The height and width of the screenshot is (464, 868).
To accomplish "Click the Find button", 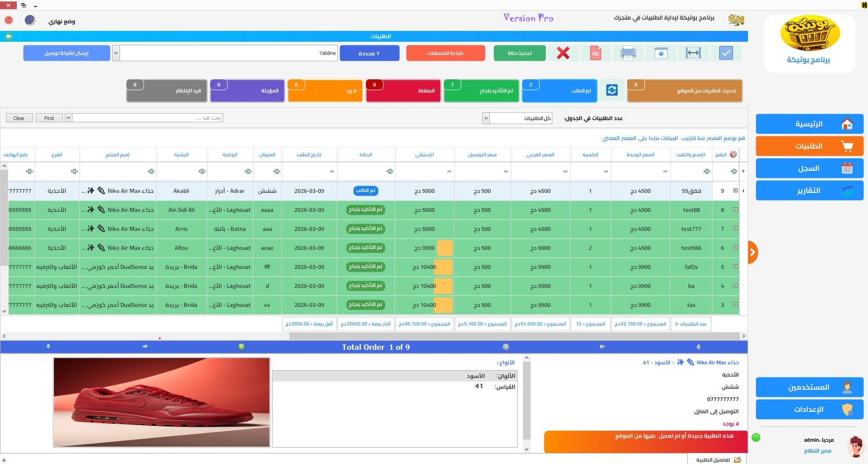I will [x=49, y=118].
